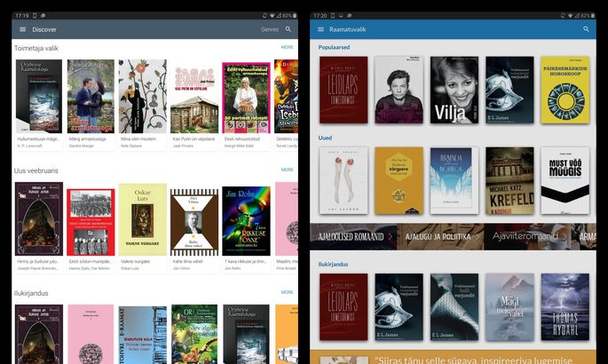Open the hamburger menu in Raamatuvalik screen
Viewport: 608px width, 364px height.
pyautogui.click(x=320, y=29)
